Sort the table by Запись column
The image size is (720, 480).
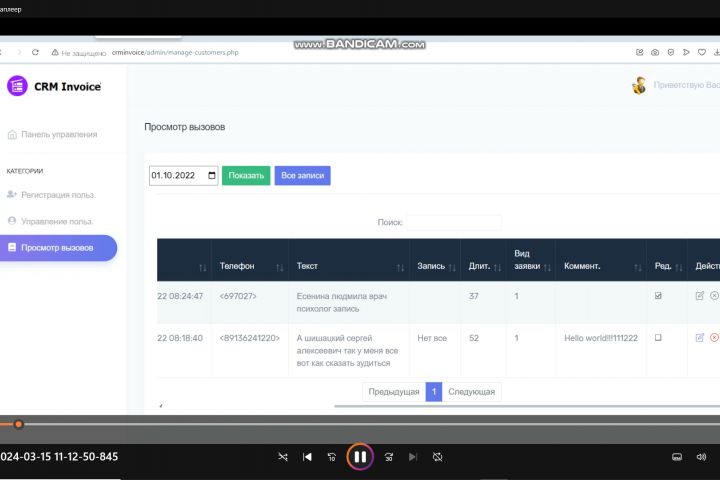point(435,260)
